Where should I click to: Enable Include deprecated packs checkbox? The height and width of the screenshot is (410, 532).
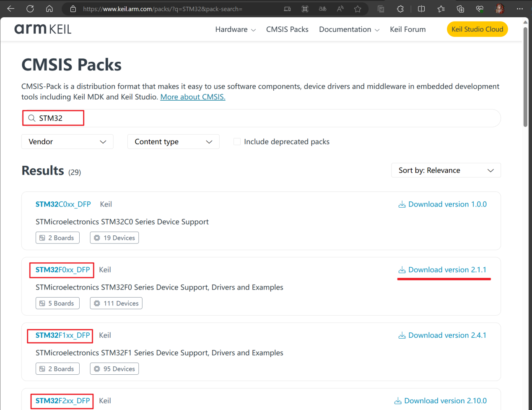[237, 142]
